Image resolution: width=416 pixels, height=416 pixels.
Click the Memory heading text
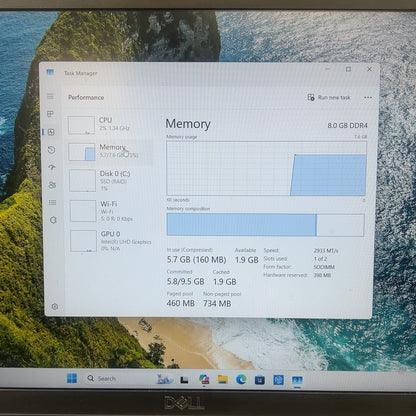(x=188, y=124)
